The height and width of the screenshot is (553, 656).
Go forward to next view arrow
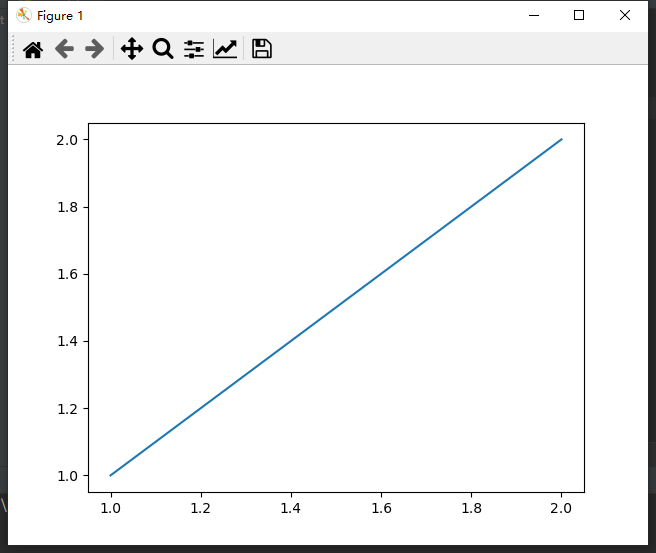(x=95, y=49)
